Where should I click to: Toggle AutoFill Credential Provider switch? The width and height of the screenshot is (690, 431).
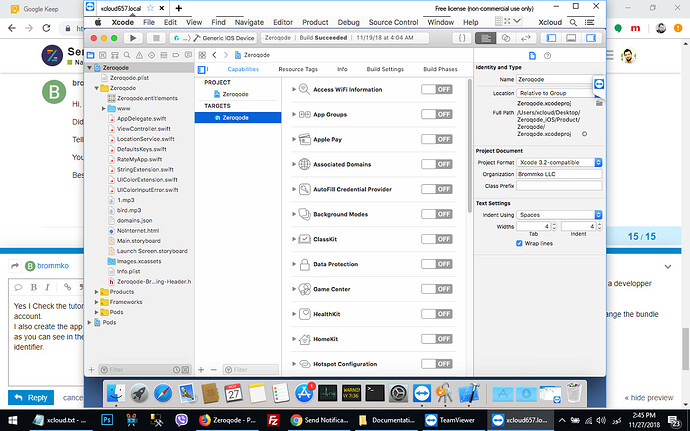(437, 189)
